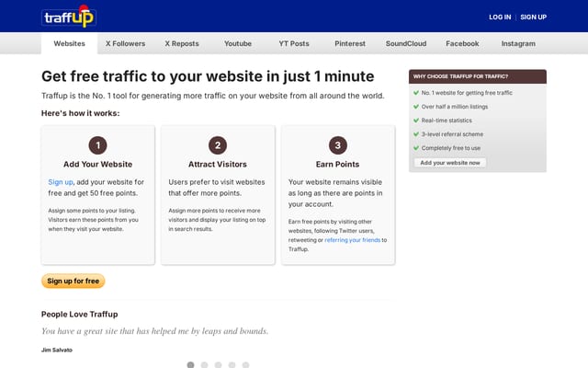
Task: Click the 'Completely free to use' text
Action: pyautogui.click(x=451, y=148)
